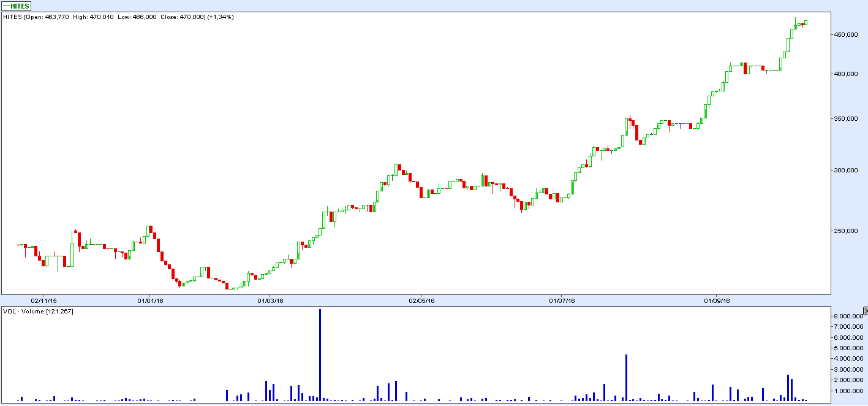Screen dimensions: 868x406
Task: Click the 2.000.000 volume axis label
Action: [847, 380]
